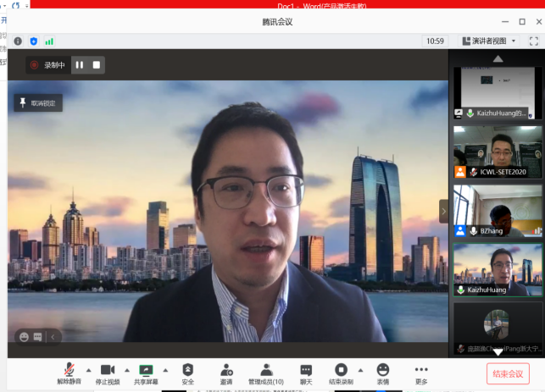
Task: Click the square stop recording button
Action: coord(97,64)
